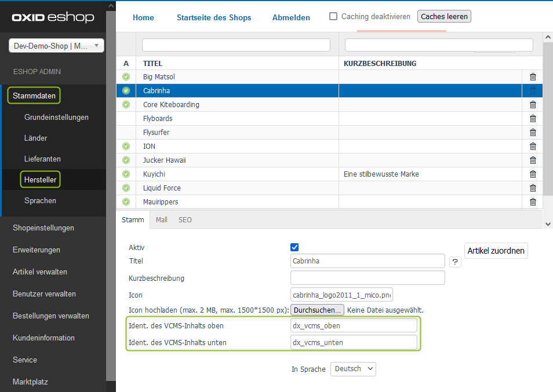Click the Icon filename input field
Screen dimensions: 553x392
pyautogui.click(x=341, y=295)
